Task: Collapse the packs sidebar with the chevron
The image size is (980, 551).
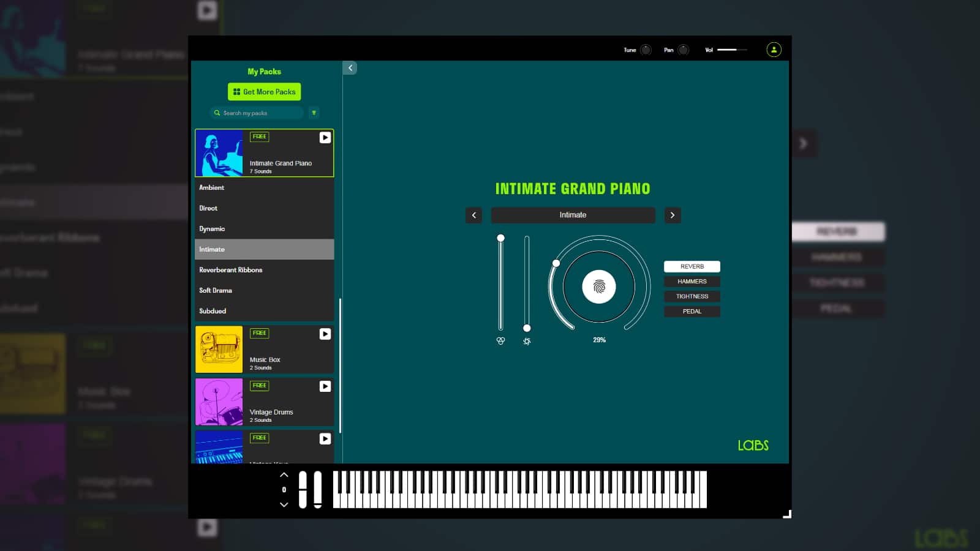Action: [x=350, y=67]
